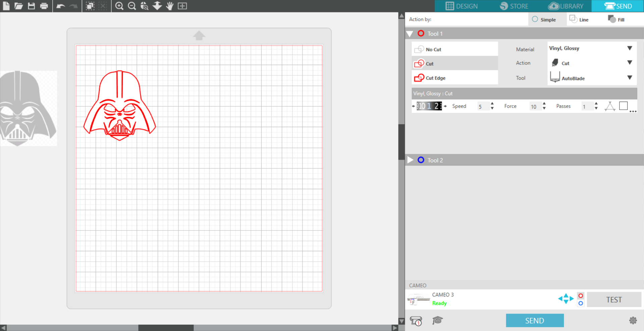Zoom out with the minus magnifier
This screenshot has width=644, height=331.
(x=132, y=6)
